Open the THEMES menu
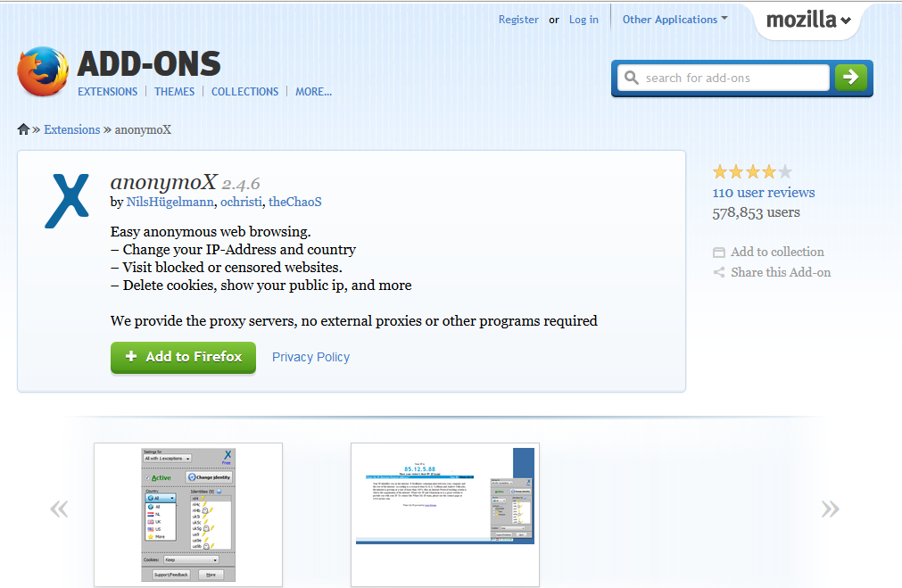The height and width of the screenshot is (588, 902). 174,92
